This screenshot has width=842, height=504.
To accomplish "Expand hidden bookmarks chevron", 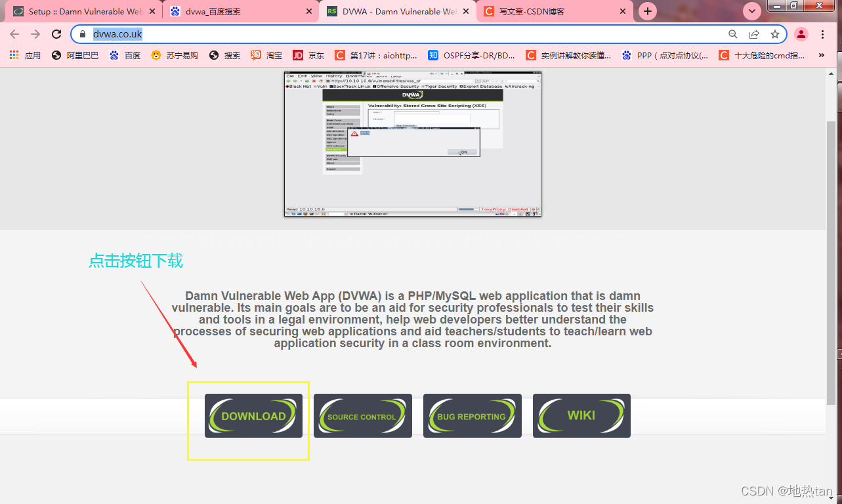I will [821, 56].
